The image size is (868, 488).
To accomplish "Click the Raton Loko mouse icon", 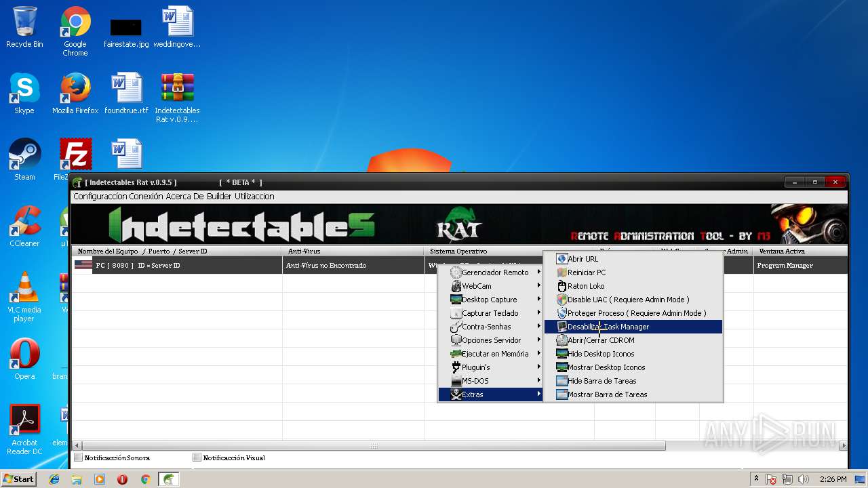I will pos(561,286).
